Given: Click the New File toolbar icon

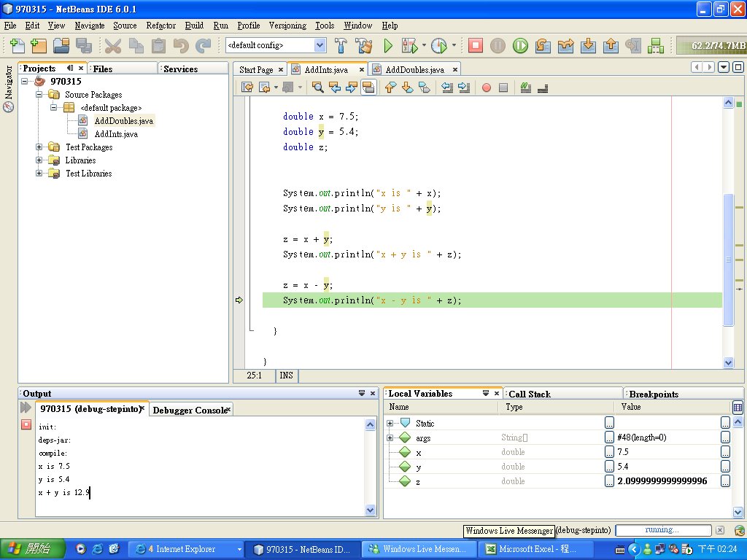Looking at the screenshot, I should click(18, 46).
